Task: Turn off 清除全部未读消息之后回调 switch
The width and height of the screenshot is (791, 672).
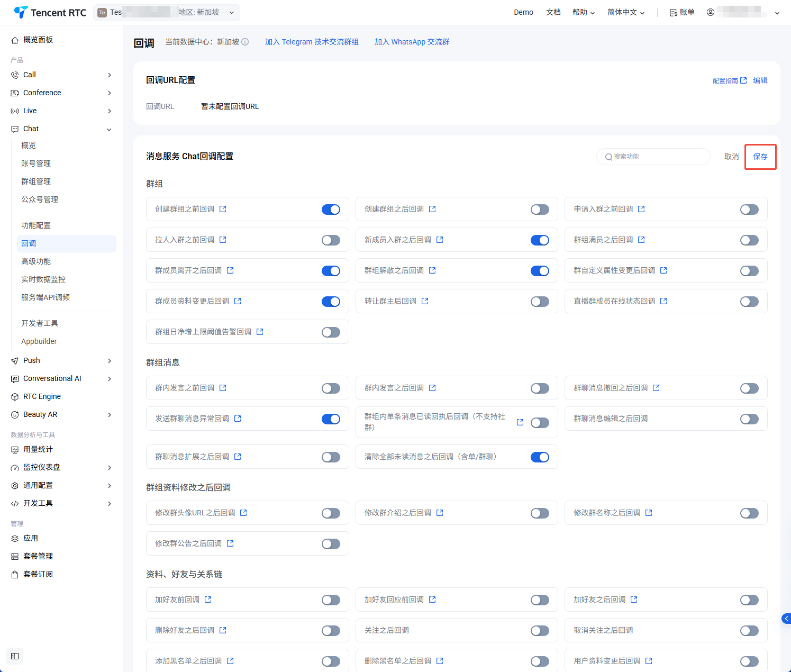Action: (x=540, y=457)
